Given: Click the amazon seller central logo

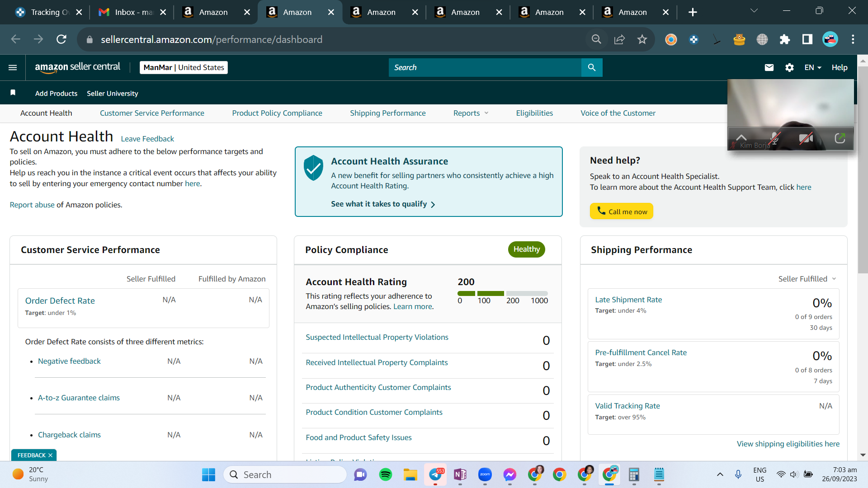Looking at the screenshot, I should (x=78, y=67).
